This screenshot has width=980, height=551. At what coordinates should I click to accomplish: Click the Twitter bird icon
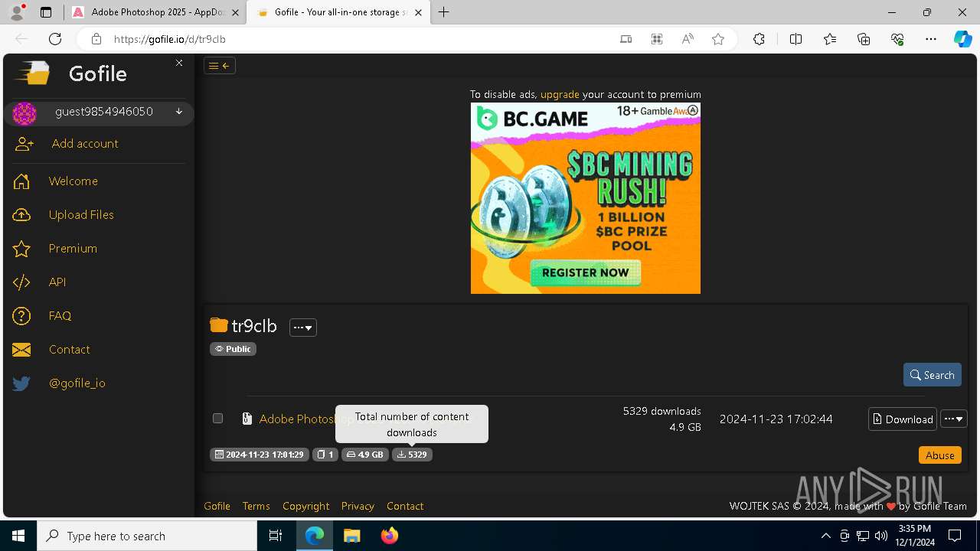tap(21, 383)
